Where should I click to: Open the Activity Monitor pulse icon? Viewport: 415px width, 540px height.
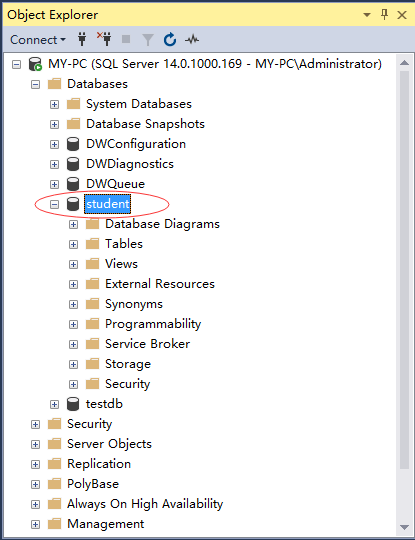pyautogui.click(x=192, y=39)
